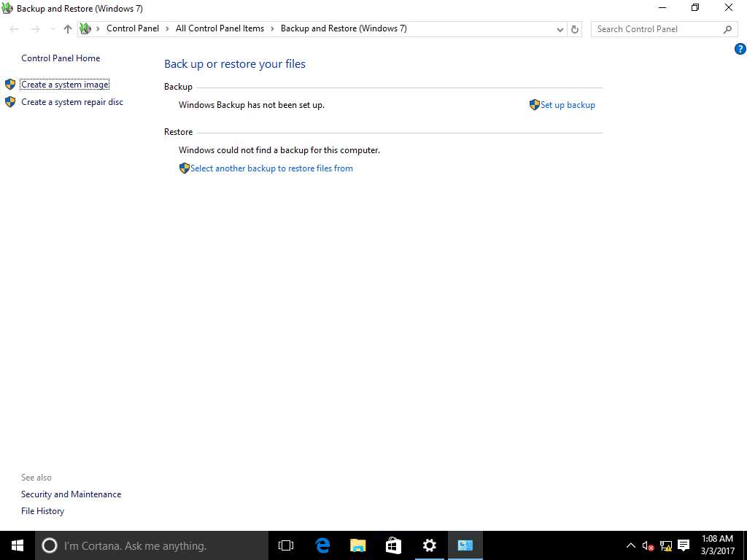The width and height of the screenshot is (747, 560).
Task: Click 'Windows could not find a backup' text
Action: pyautogui.click(x=279, y=150)
